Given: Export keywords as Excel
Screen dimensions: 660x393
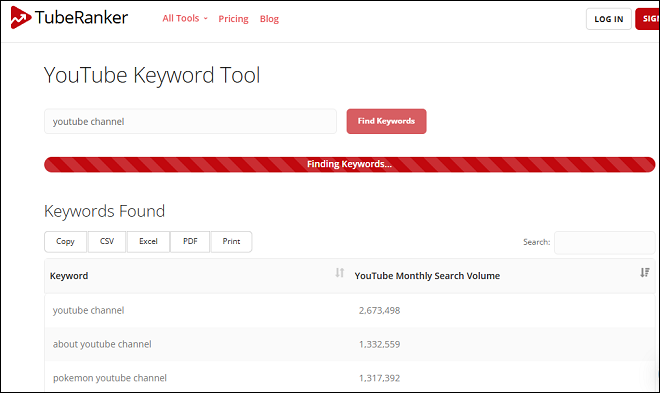Looking at the screenshot, I should pyautogui.click(x=148, y=242).
